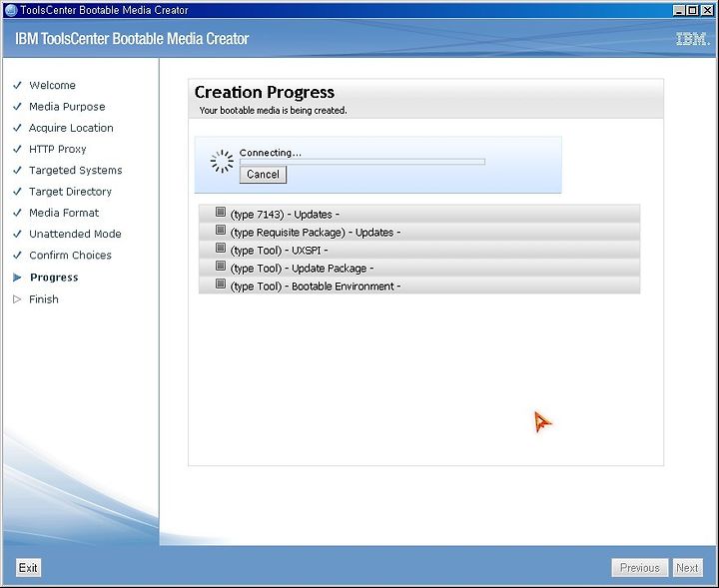
Task: Click the checkmark beside Acquire Location
Action: click(17, 128)
